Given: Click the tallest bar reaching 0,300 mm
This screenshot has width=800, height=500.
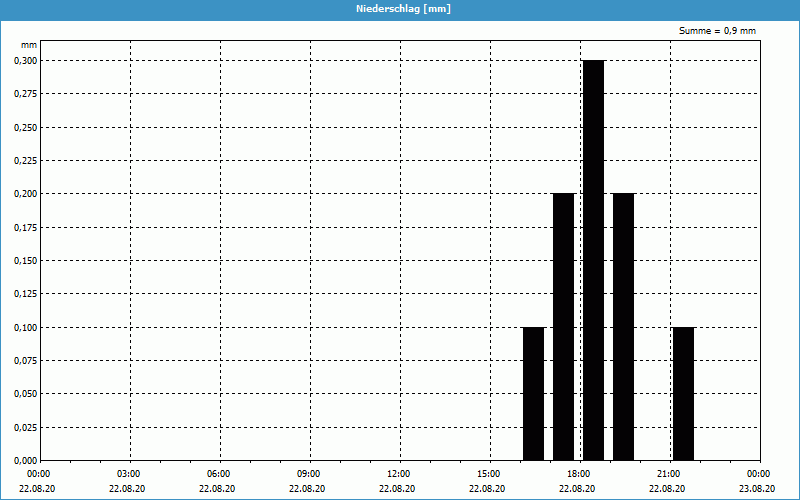Looking at the screenshot, I should click(593, 260).
